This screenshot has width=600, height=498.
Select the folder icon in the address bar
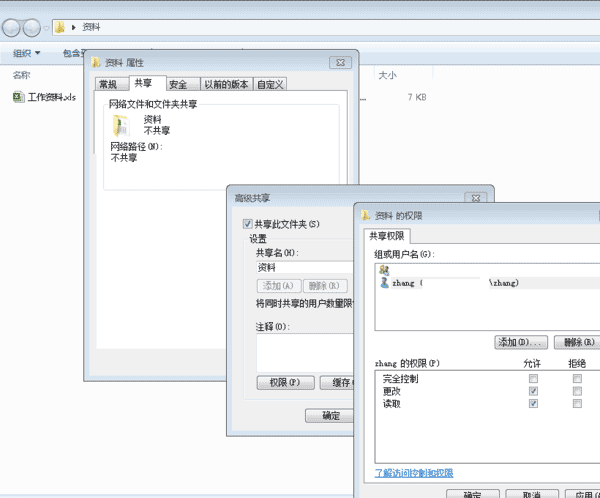60,27
